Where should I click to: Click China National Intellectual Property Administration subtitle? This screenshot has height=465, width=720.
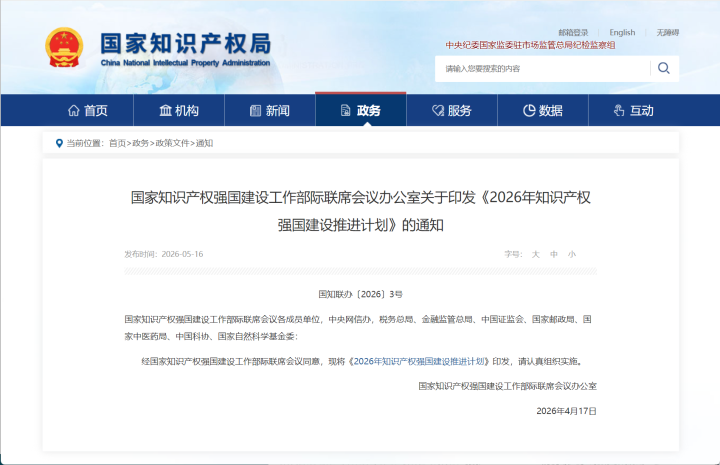tap(186, 63)
